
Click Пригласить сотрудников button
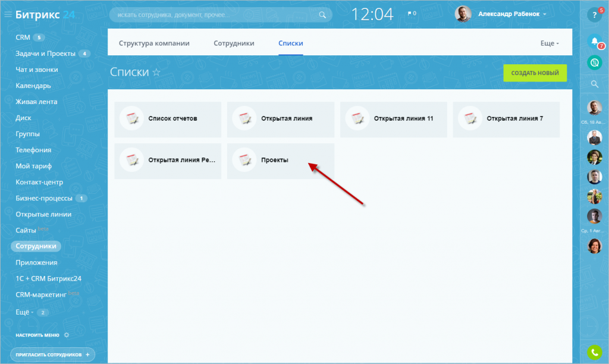click(x=52, y=354)
